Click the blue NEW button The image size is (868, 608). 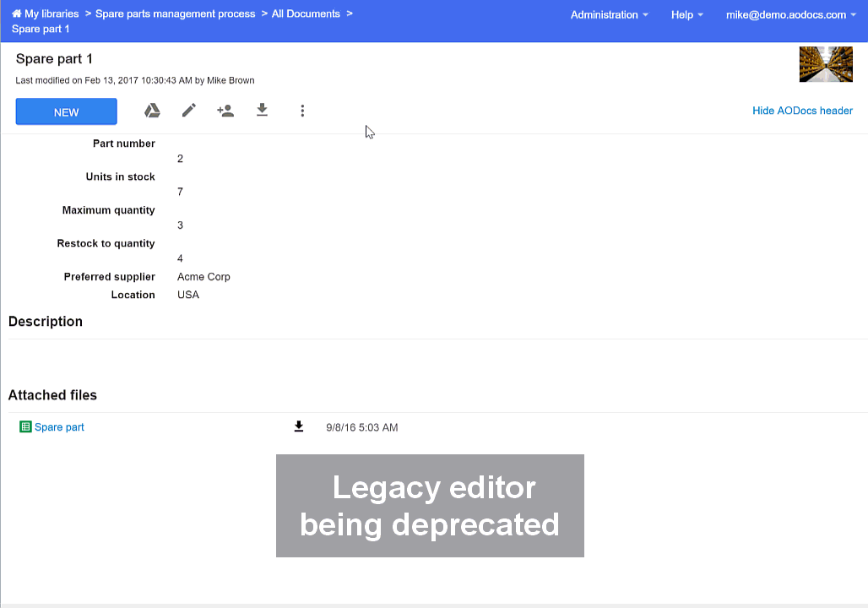[67, 111]
